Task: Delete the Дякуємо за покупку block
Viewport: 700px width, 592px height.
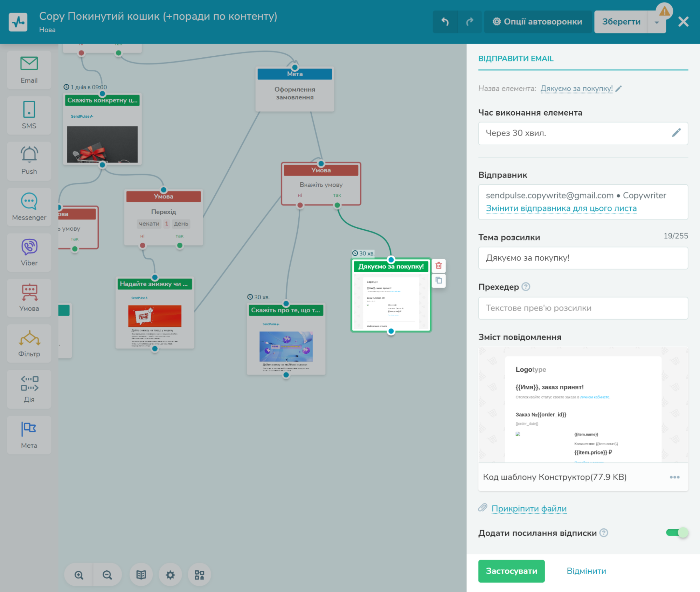Action: coord(438,266)
